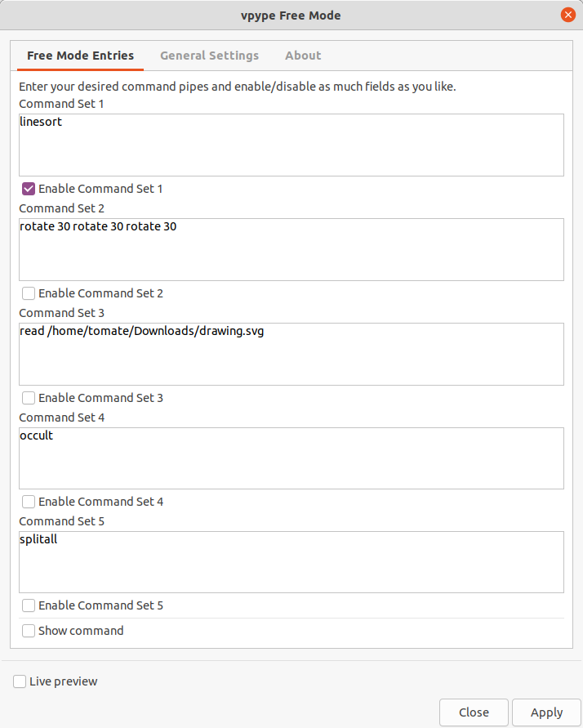583x728 pixels.
Task: Select the Free Mode Entries tab
Action: pos(80,56)
